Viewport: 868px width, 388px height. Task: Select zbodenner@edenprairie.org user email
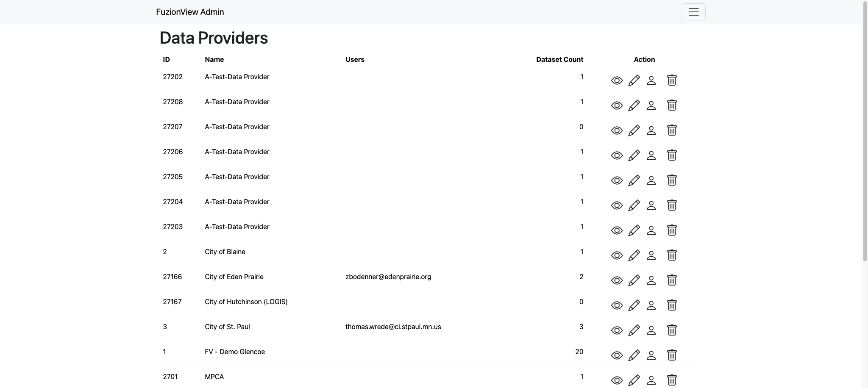click(x=388, y=277)
